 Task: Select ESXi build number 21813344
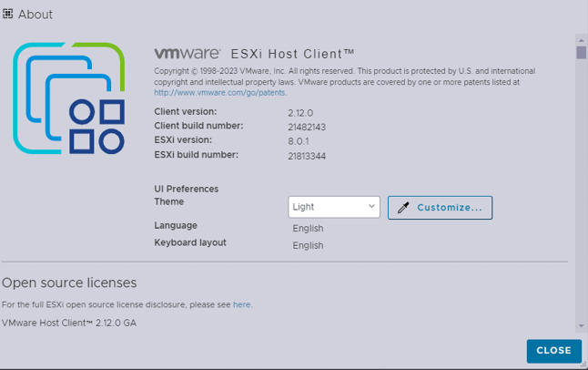pos(307,156)
